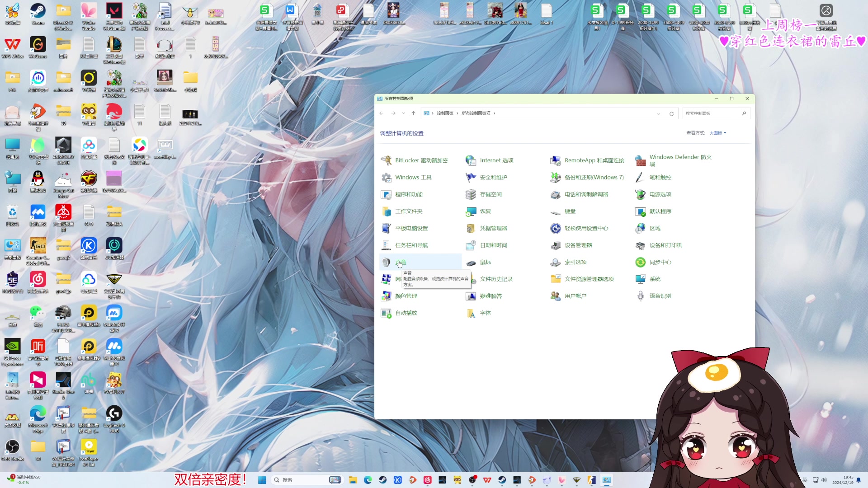Open Windows Start menu button

coord(262,480)
